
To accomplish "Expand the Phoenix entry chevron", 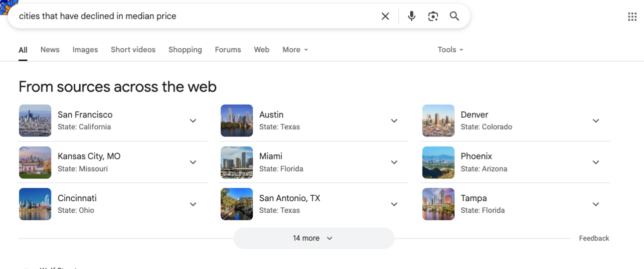I will (x=596, y=162).
